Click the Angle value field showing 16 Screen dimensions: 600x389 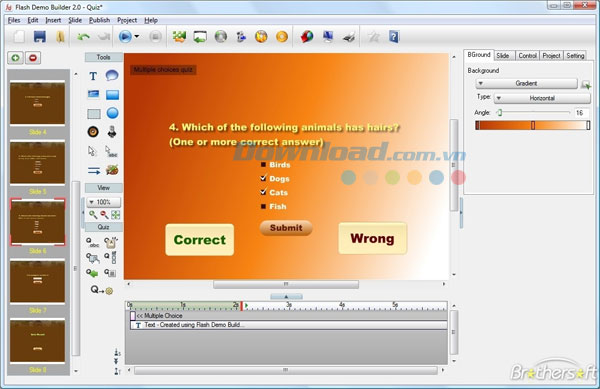[581, 112]
